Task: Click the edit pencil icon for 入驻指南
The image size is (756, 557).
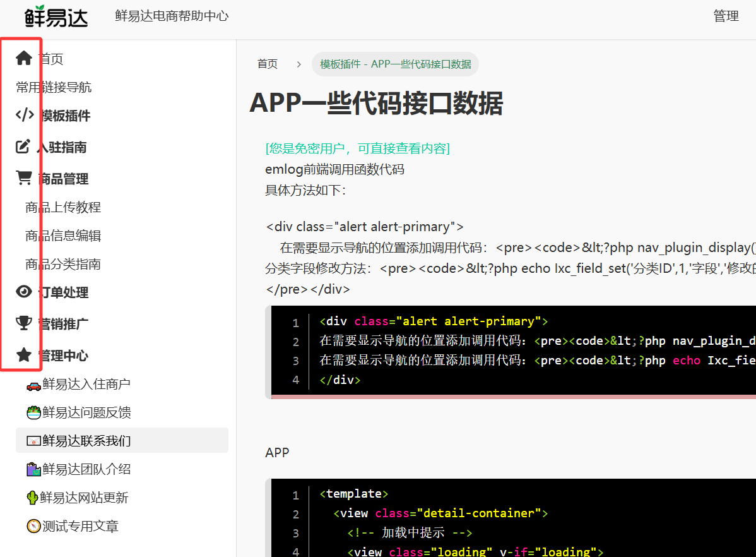Action: pyautogui.click(x=23, y=147)
